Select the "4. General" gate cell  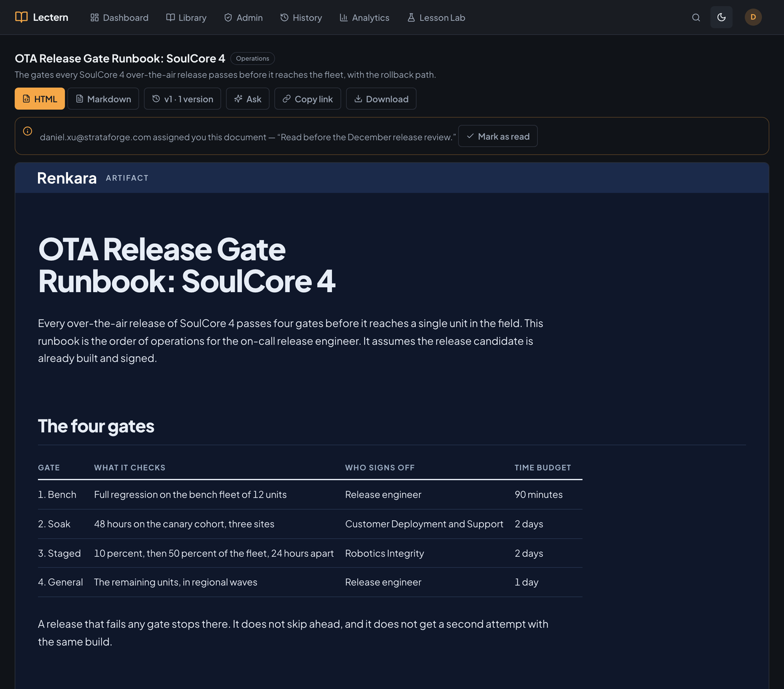click(x=61, y=582)
